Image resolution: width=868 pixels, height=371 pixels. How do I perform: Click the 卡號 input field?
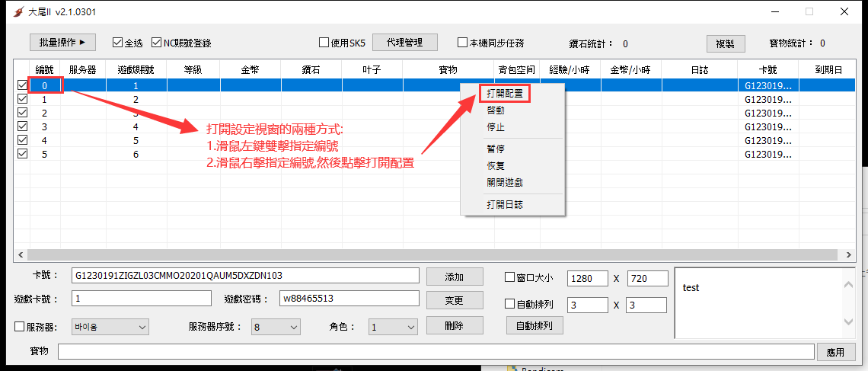click(x=245, y=275)
